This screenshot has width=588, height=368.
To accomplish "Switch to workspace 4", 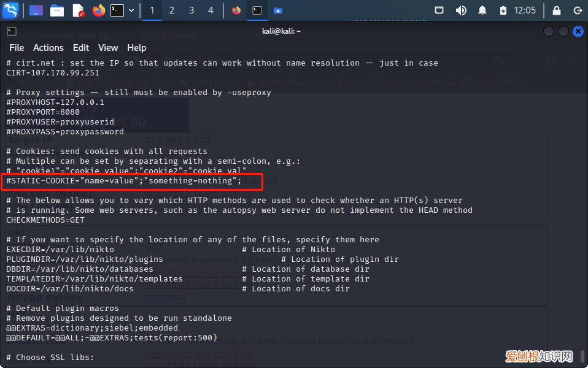I will click(211, 10).
